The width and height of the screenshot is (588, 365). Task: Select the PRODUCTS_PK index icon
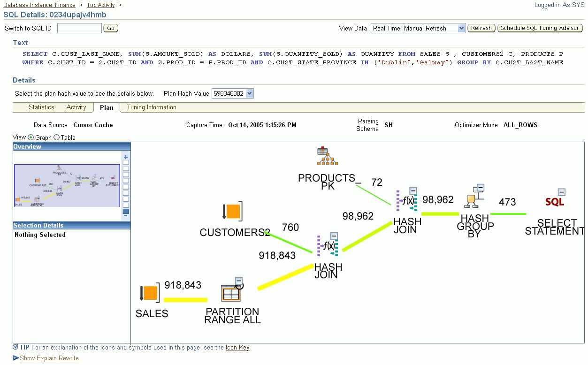[327, 156]
